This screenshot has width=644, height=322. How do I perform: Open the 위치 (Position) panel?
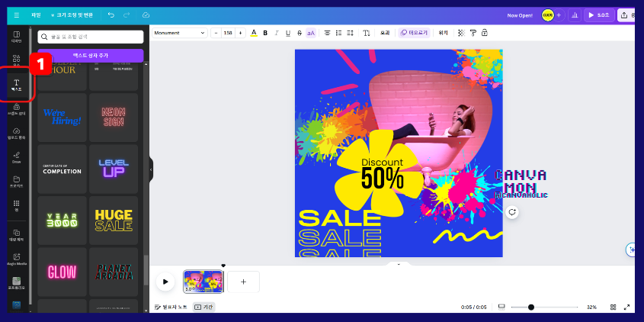442,33
